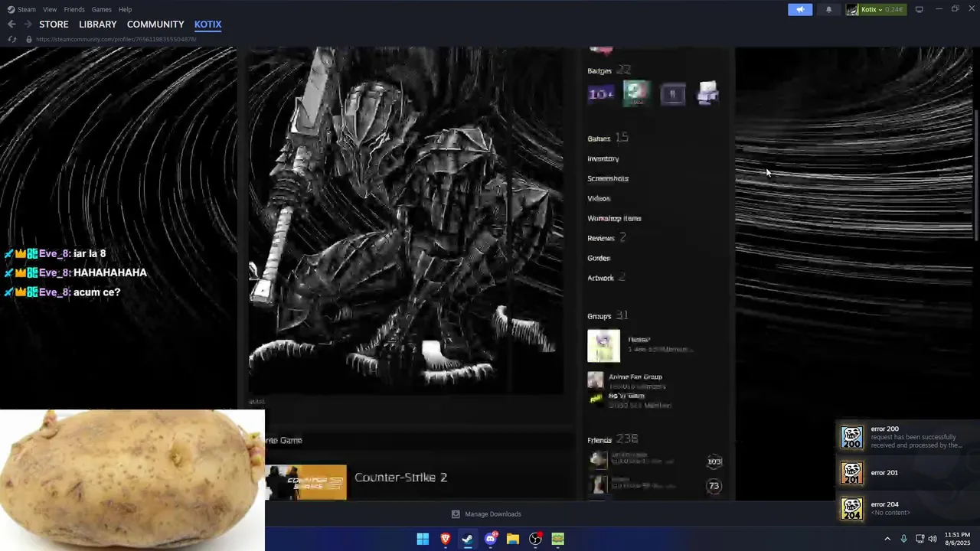980x551 pixels.
Task: Open the Friends 238 link
Action: point(612,439)
